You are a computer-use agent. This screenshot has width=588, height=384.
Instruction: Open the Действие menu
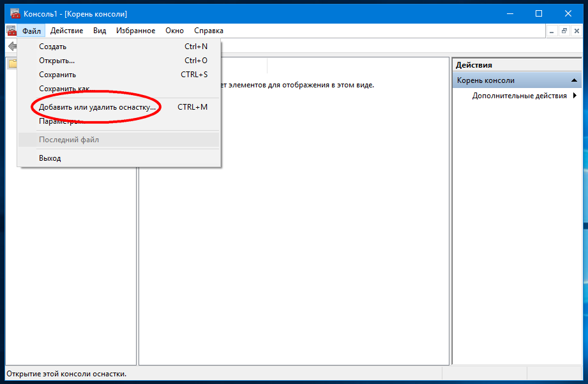coord(66,31)
